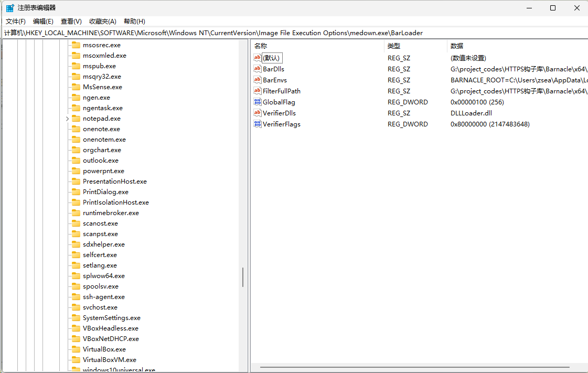588x373 pixels.
Task: Select the splwow64.exe key
Action: 103,276
